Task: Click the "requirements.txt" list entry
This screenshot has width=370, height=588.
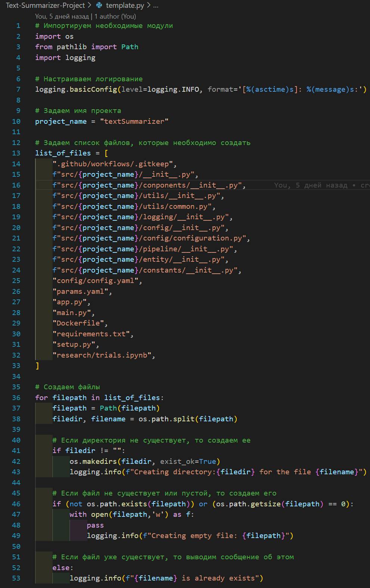Action: click(x=93, y=334)
